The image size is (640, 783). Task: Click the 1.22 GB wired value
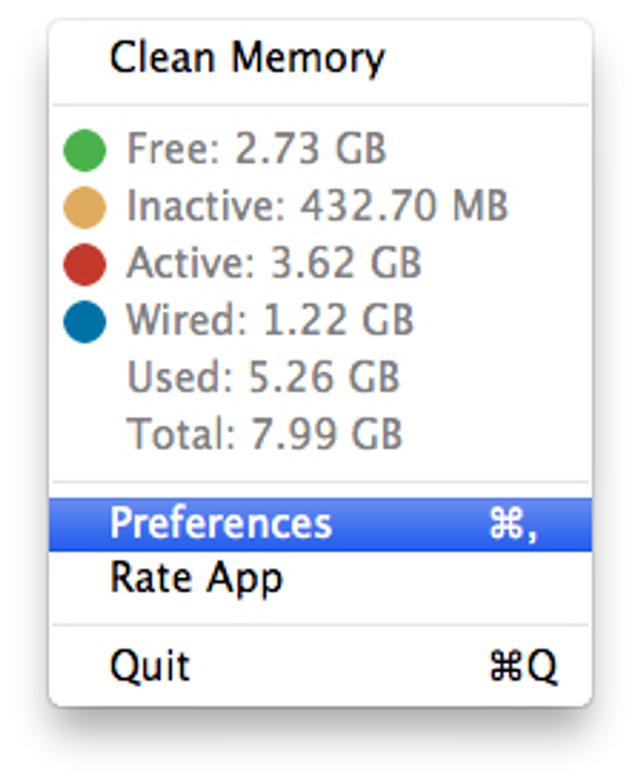click(338, 321)
